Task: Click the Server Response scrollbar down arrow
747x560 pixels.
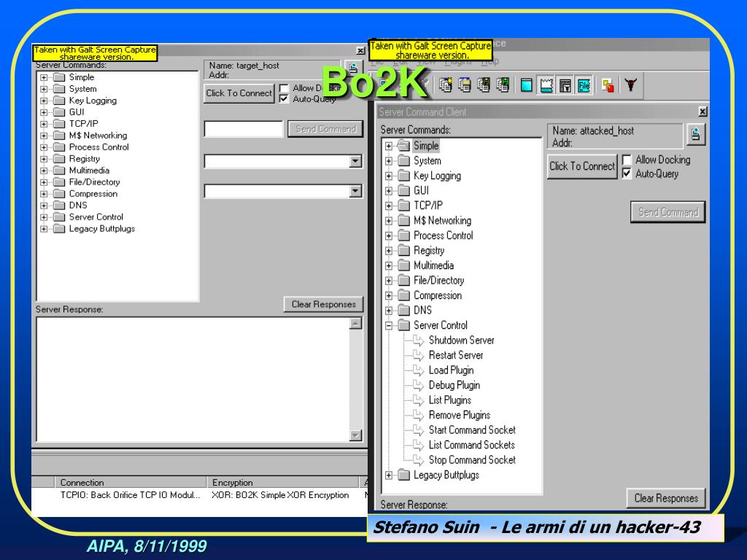Action: click(355, 435)
